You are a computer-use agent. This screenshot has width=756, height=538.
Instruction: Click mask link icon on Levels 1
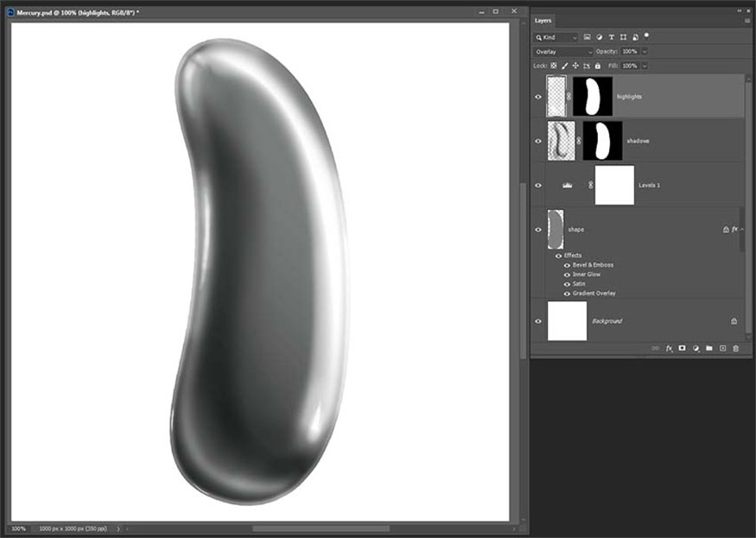pos(590,185)
